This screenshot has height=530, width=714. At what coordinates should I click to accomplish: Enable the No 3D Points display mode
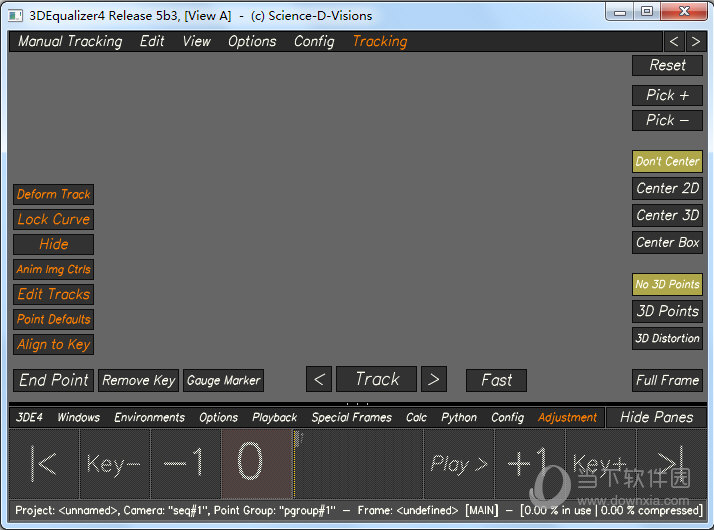[x=667, y=284]
